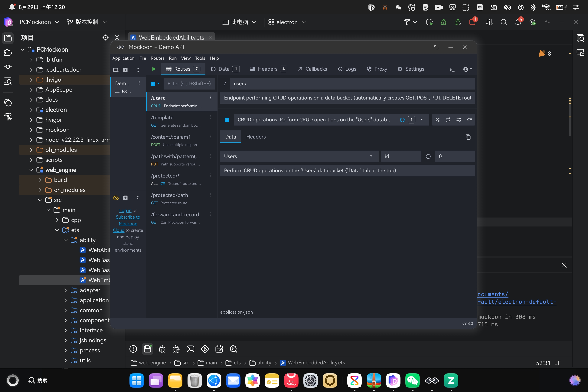Toggle random response mode with the shuffle icon
Screen dimensions: 588x392
click(x=437, y=120)
